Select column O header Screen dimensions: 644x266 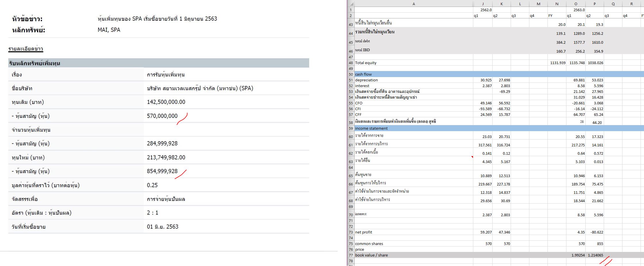tap(576, 4)
